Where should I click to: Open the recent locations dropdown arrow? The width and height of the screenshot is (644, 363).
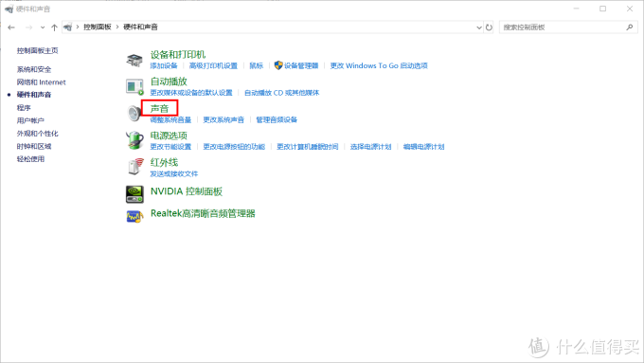coord(43,27)
